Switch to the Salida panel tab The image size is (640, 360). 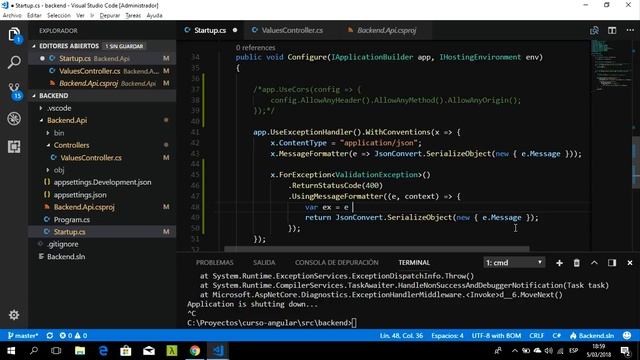[x=264, y=263]
